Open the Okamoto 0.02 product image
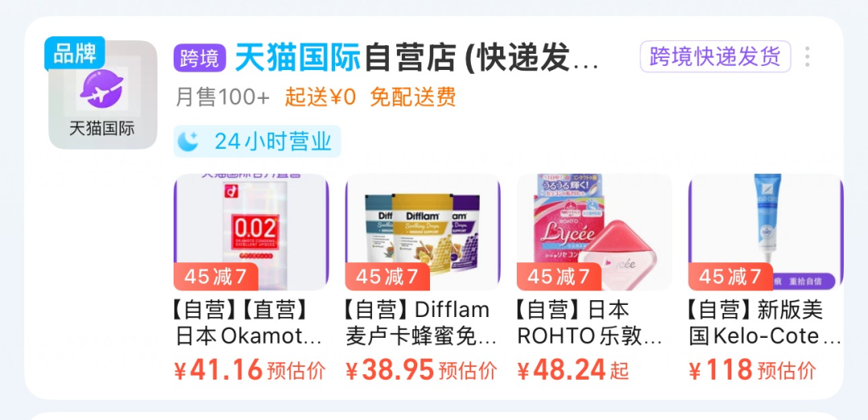Viewport: 868px width, 420px height. click(x=252, y=233)
